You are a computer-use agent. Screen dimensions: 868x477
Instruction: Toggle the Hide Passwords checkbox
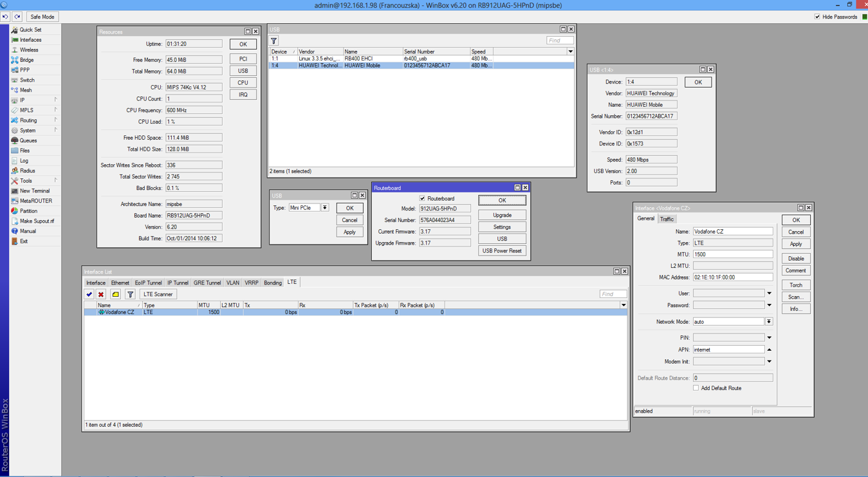[x=817, y=17]
